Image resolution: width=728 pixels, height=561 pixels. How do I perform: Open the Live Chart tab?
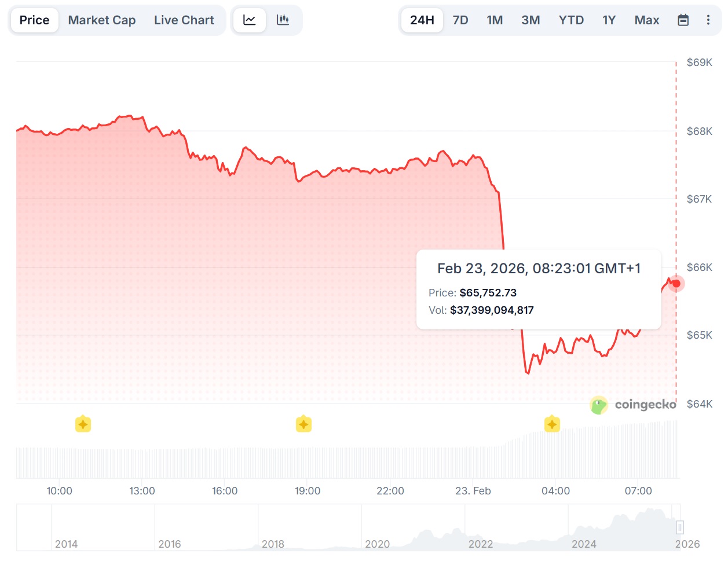(184, 20)
